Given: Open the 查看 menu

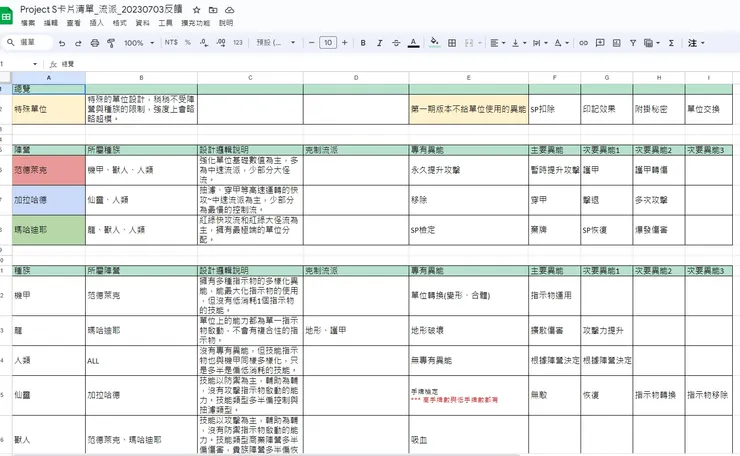Looking at the screenshot, I should pyautogui.click(x=73, y=23).
